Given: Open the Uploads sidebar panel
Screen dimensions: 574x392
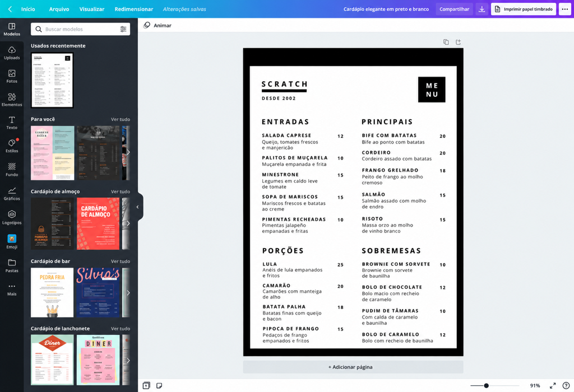Looking at the screenshot, I should pyautogui.click(x=12, y=53).
